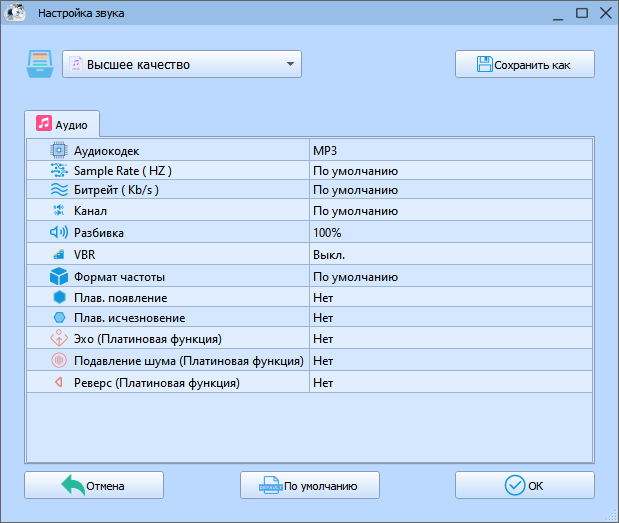Screen dimensions: 619x523
Task: Click the music file icon in preset box
Action: coord(76,64)
